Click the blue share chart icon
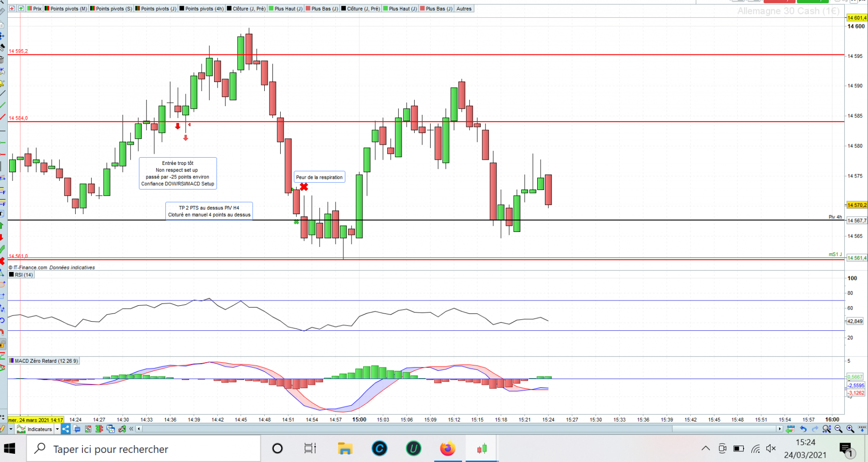868x462 pixels. (x=66, y=429)
